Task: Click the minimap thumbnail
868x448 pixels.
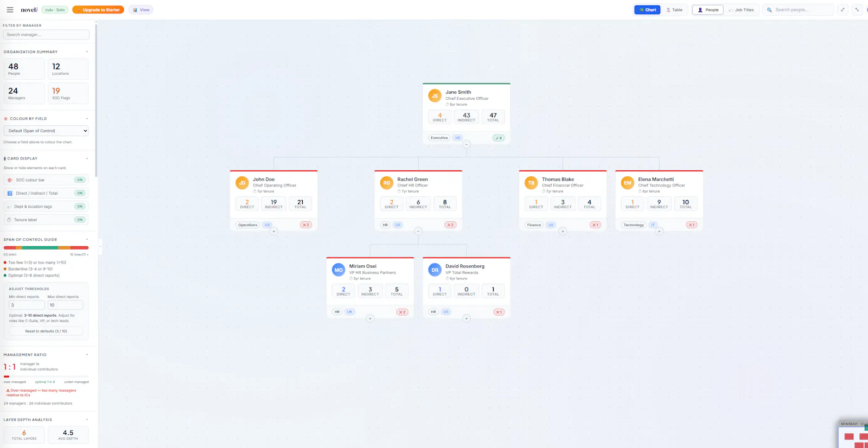Action: pos(853,437)
